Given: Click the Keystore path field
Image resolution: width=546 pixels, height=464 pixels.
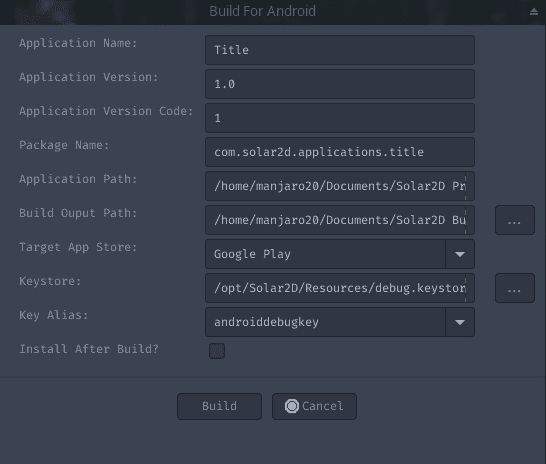Looking at the screenshot, I should click(x=340, y=288).
